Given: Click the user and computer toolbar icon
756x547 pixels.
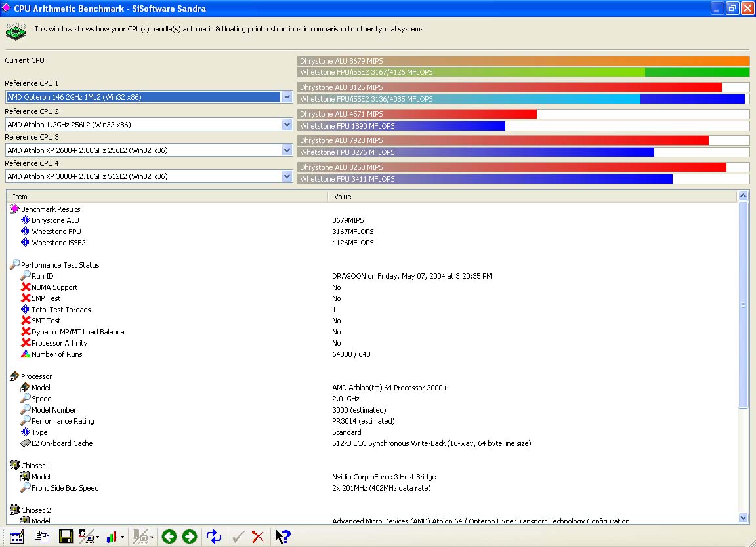Looking at the screenshot, I should point(87,537).
